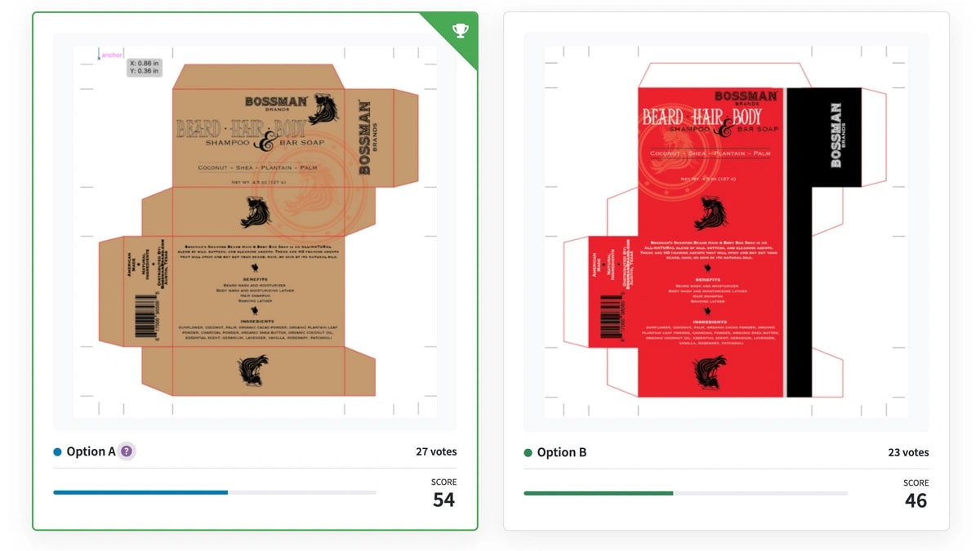Image resolution: width=980 pixels, height=551 pixels.
Task: Click the Option B score of 46
Action: tap(915, 500)
